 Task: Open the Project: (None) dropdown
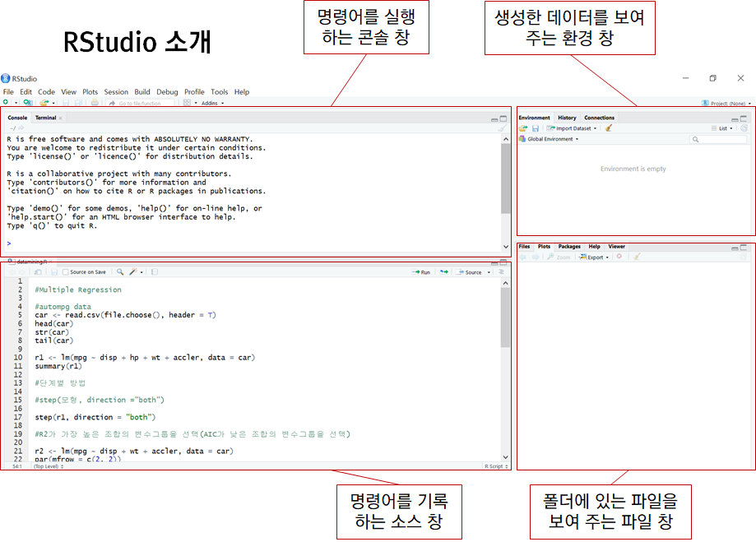pyautogui.click(x=726, y=103)
